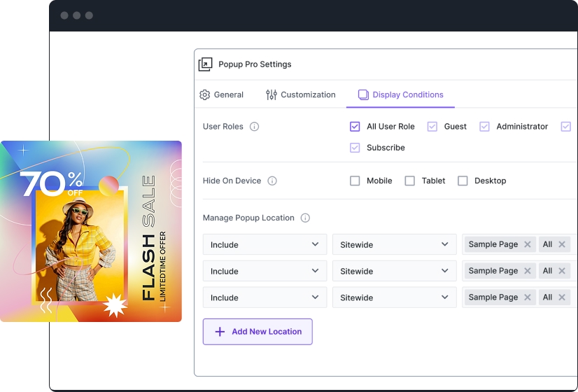Click the Flash Sale popup preview image
The image size is (578, 392).
coord(91,231)
